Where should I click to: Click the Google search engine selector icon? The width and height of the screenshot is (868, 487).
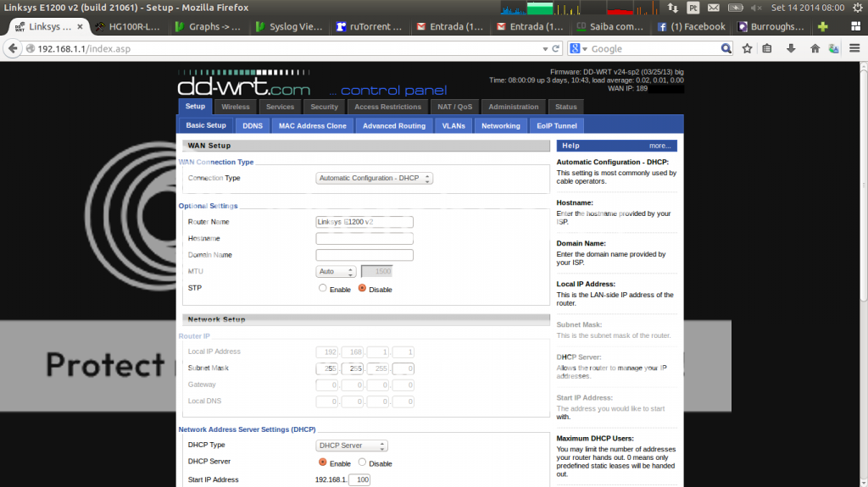coord(578,49)
